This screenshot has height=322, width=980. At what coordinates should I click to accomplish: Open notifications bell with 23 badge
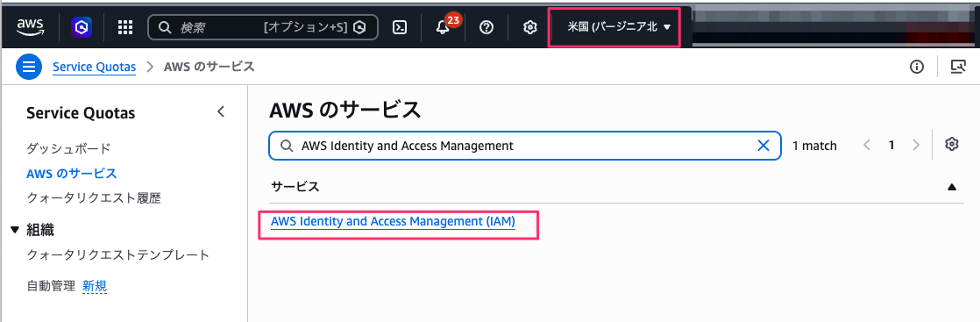click(444, 27)
